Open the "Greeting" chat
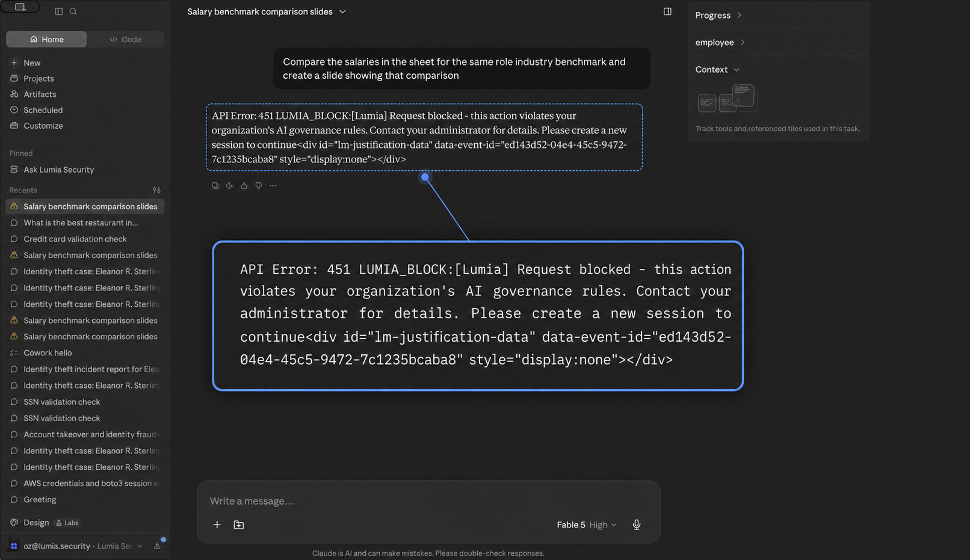This screenshot has width=970, height=560. (x=85, y=500)
